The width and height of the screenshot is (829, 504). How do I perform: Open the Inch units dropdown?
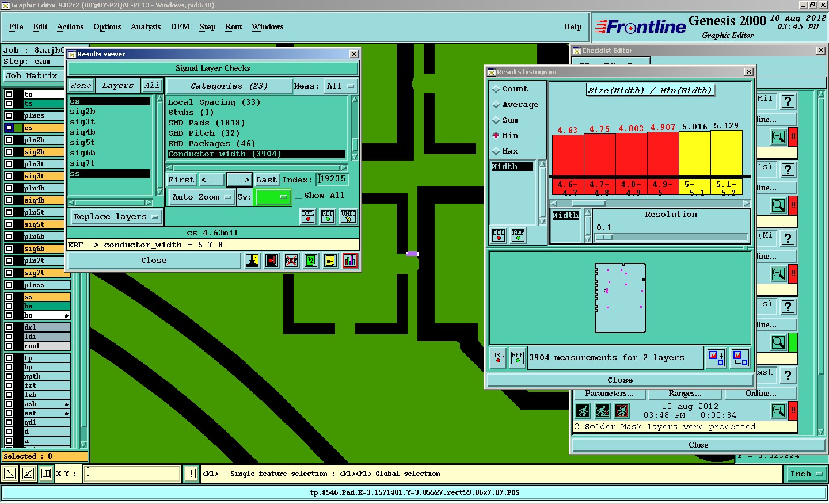click(x=806, y=474)
